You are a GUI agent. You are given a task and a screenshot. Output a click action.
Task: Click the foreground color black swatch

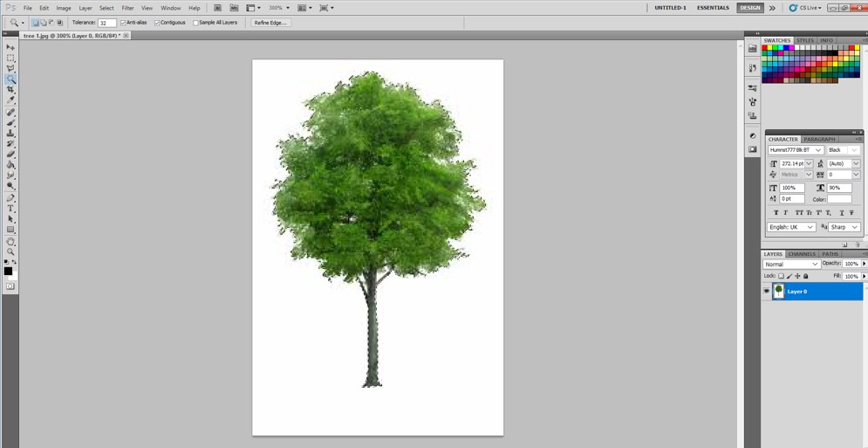(8, 272)
